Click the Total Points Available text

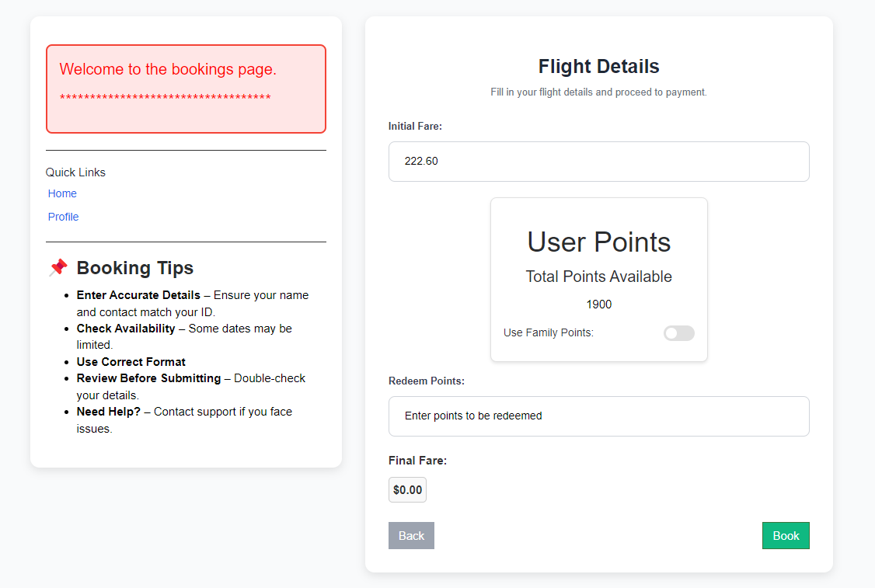tap(598, 277)
